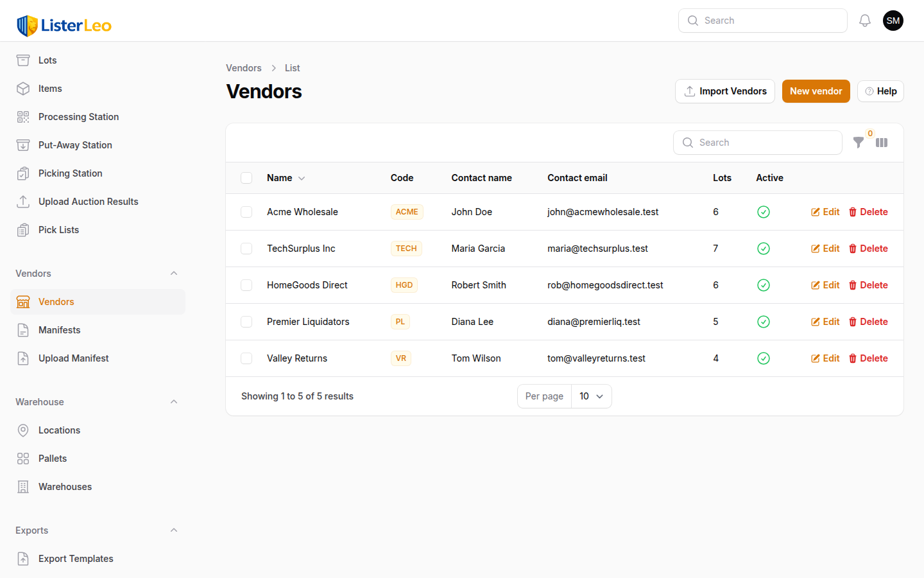The image size is (924, 578).
Task: Tick the select-all checkbox in header
Action: click(246, 178)
